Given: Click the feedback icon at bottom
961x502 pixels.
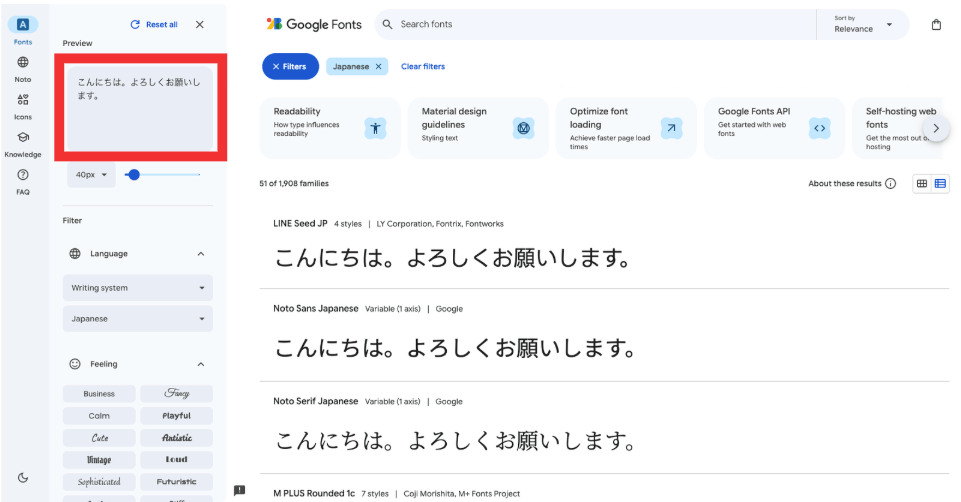Looking at the screenshot, I should pos(239,490).
